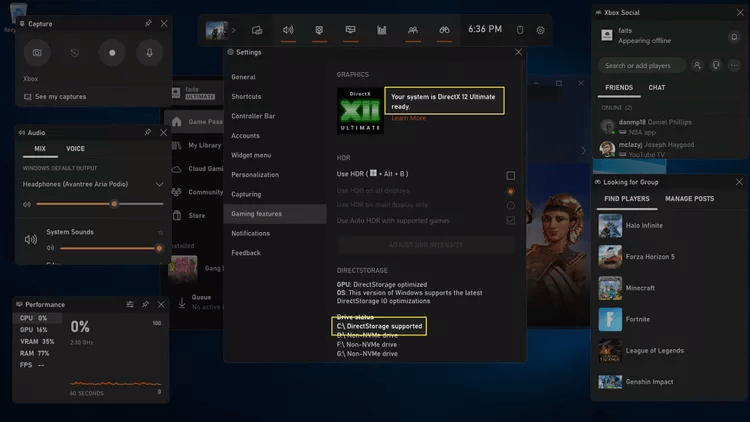750x422 pixels.
Task: Select the VRAM row in Performance
Action: tap(37, 342)
